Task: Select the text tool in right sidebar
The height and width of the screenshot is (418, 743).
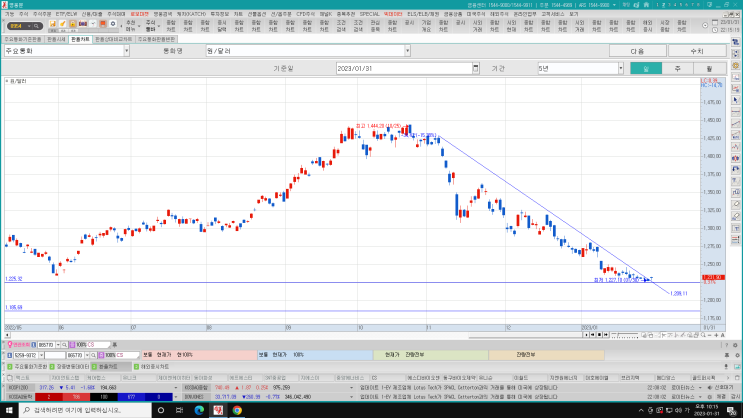Action: 735,227
